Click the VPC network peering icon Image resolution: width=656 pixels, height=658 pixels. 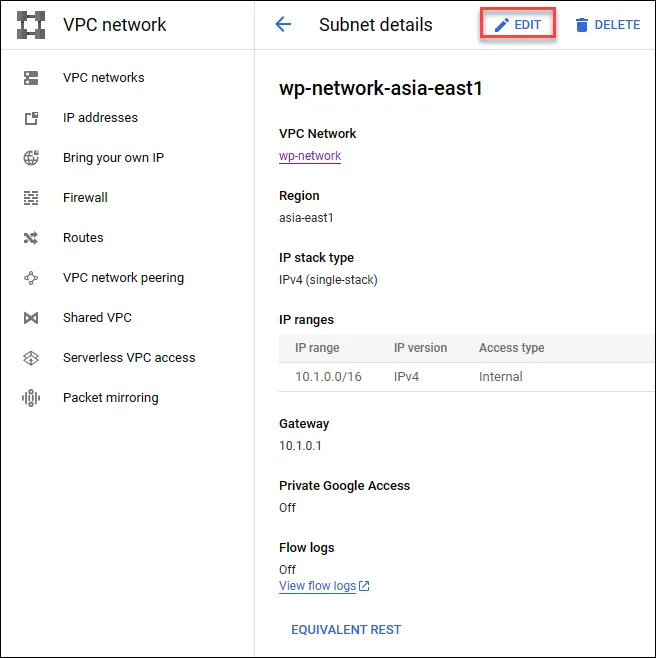[31, 278]
